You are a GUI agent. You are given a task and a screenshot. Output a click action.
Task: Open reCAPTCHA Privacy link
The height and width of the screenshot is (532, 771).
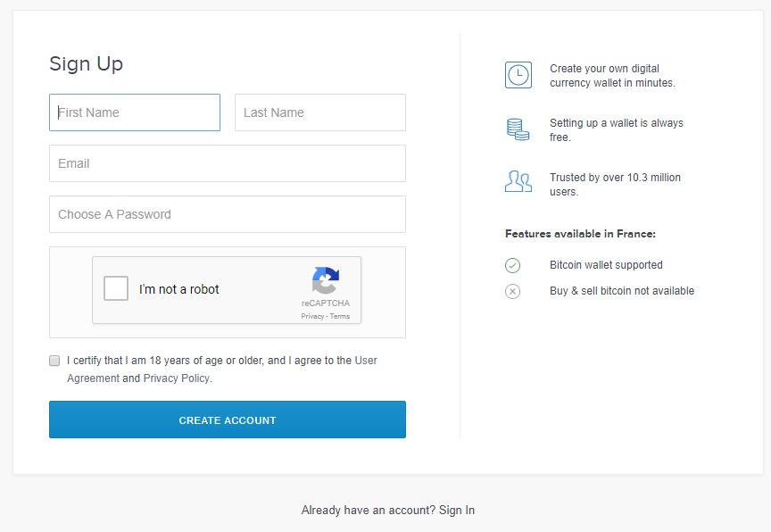312,316
